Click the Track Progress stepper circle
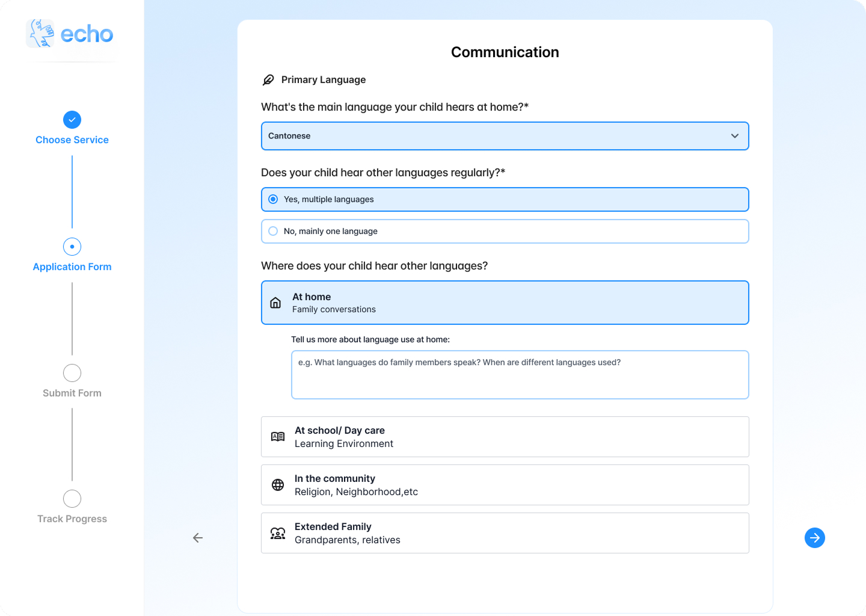866x616 pixels. click(72, 499)
